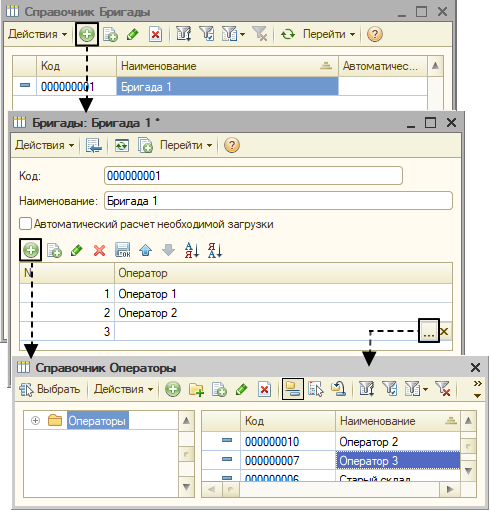Refresh list icon in Справочник Бригады
This screenshot has width=490, height=511.
[x=288, y=34]
